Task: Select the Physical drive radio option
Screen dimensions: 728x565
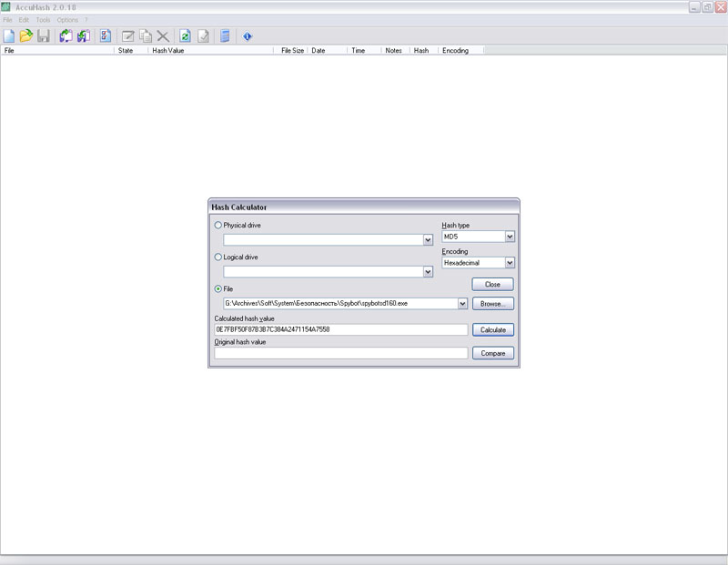Action: (217, 225)
